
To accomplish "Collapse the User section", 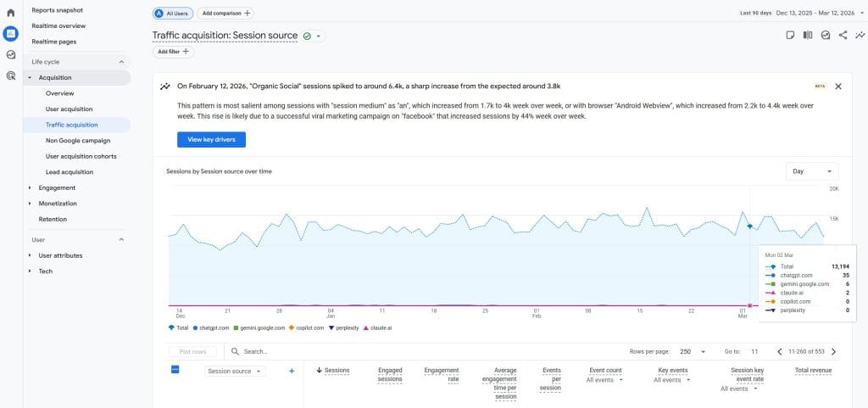I will [x=121, y=240].
